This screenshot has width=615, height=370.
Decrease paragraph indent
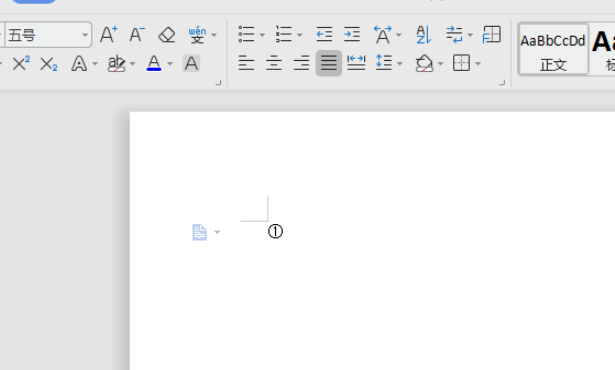coord(324,35)
